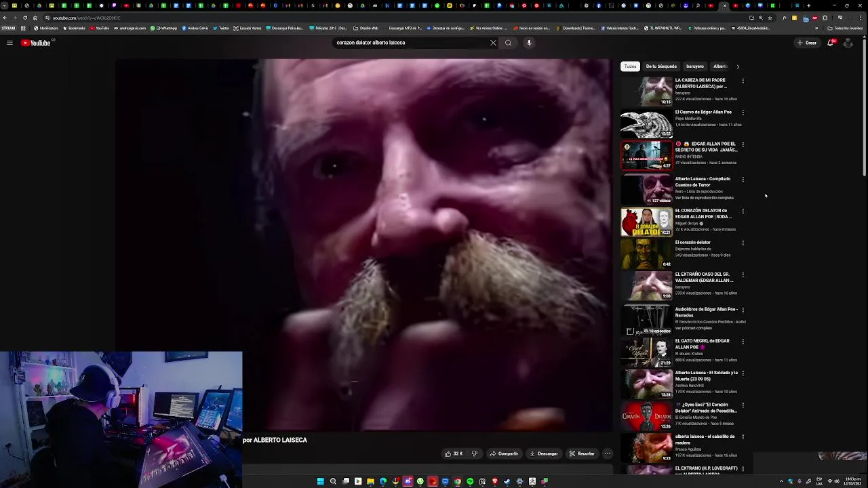Click Ver lista de reproducción completa
This screenshot has width=868, height=488.
tap(704, 198)
